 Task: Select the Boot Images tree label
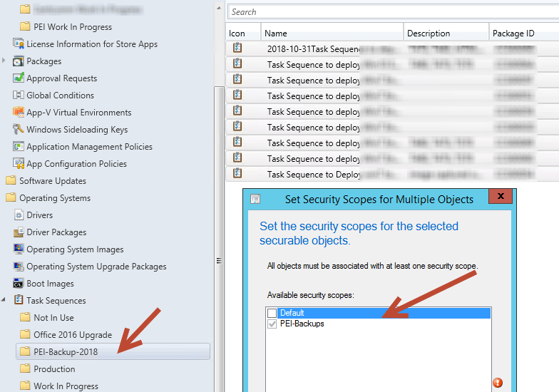click(x=50, y=284)
